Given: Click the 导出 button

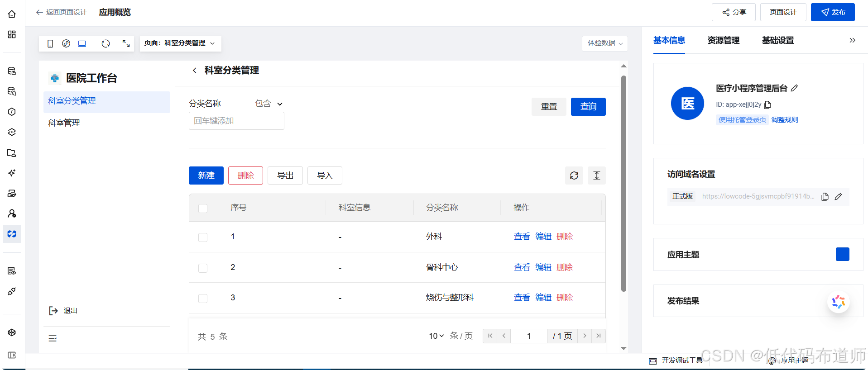Looking at the screenshot, I should click(x=285, y=176).
